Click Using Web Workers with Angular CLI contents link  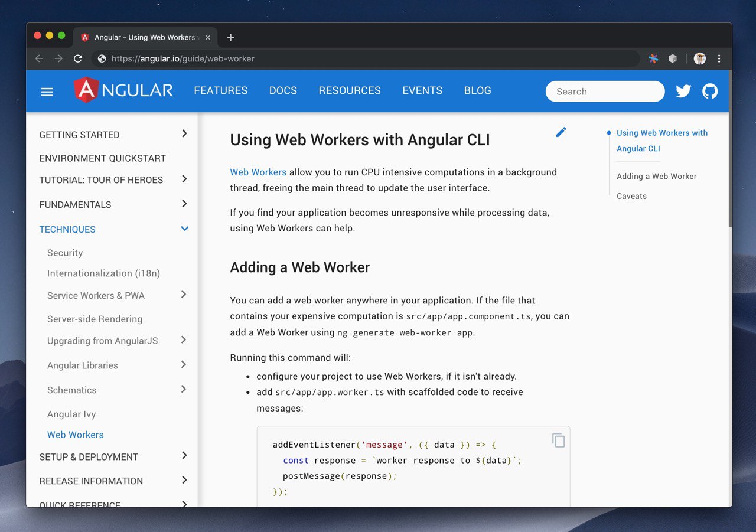pos(662,141)
